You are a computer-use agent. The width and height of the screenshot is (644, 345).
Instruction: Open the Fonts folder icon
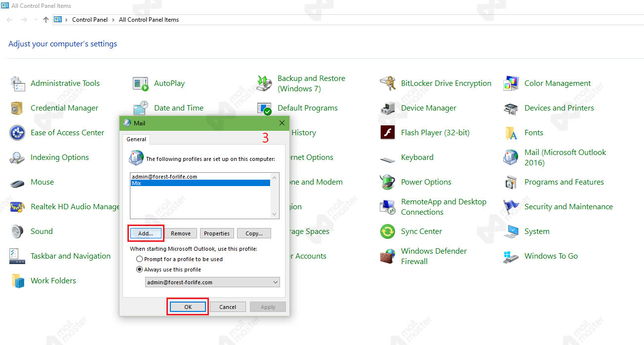pos(511,133)
